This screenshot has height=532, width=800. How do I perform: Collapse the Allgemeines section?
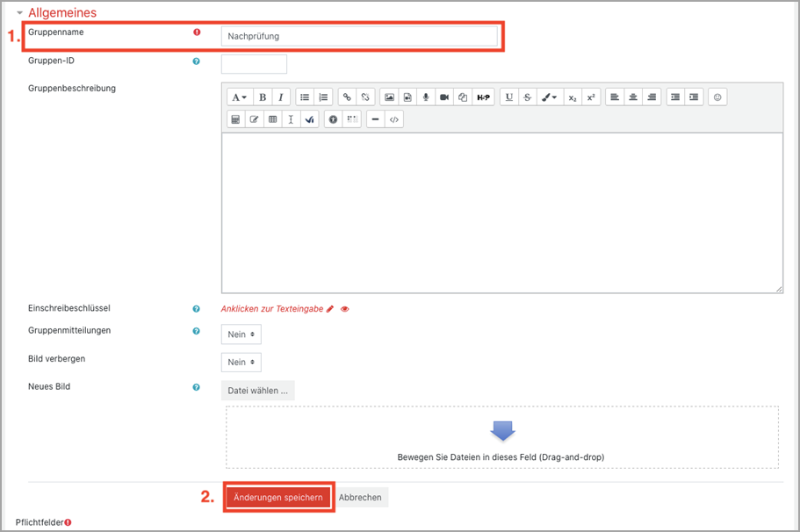tap(20, 13)
